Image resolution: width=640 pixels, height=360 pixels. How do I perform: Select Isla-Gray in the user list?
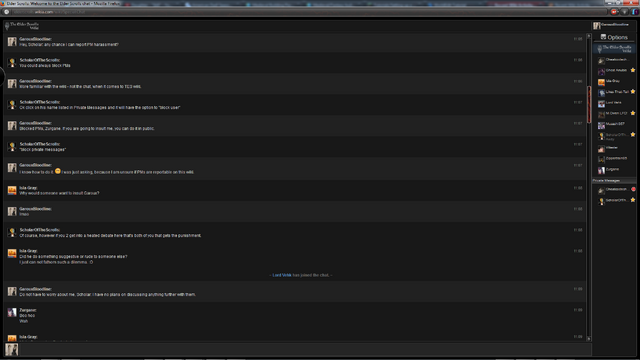coord(614,81)
